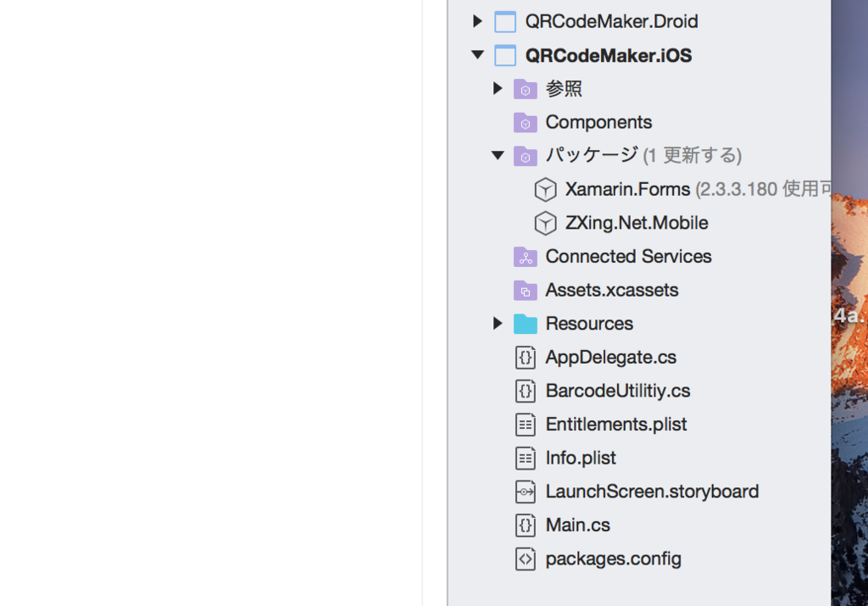Click the Components folder icon

pos(526,122)
